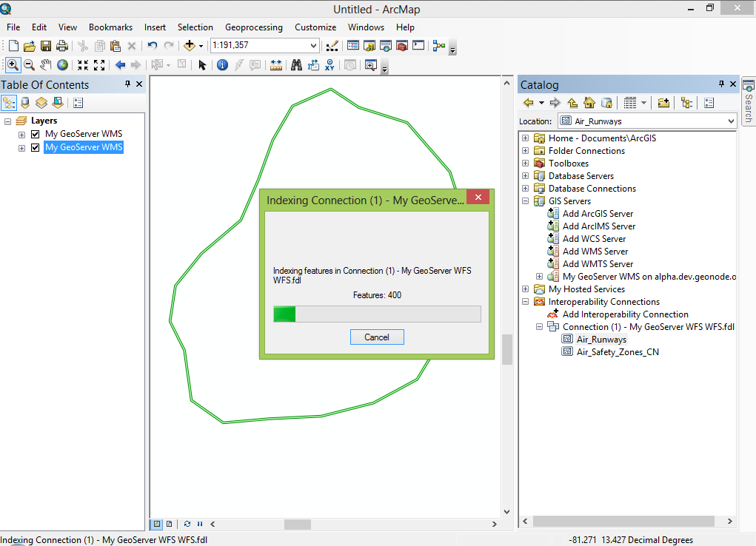Click Add WMS Server
The image size is (756, 546).
(595, 252)
